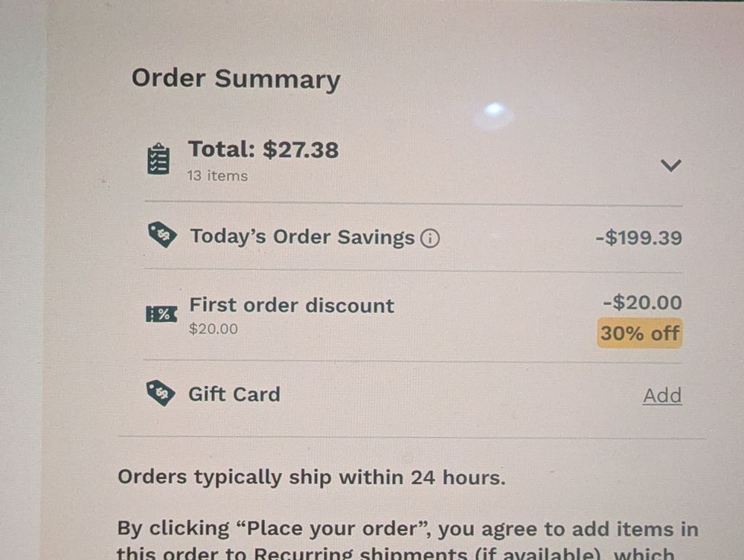Click the -$199.39 savings amount

(638, 236)
